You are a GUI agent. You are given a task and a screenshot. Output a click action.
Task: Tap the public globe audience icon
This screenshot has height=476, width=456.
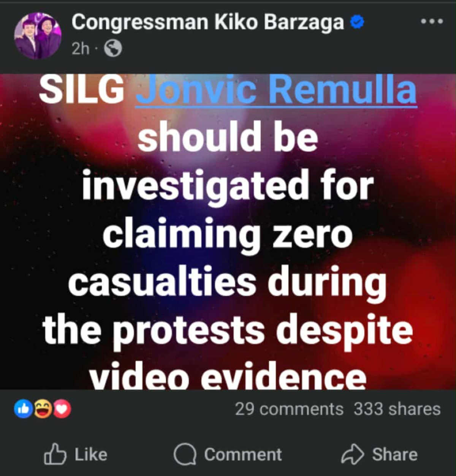[113, 49]
